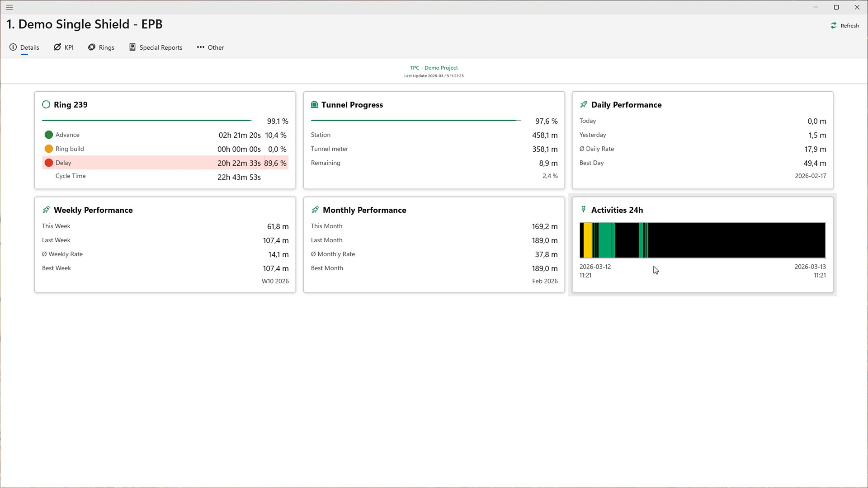Expand the Other menu
This screenshot has height=488, width=868.
coord(210,47)
